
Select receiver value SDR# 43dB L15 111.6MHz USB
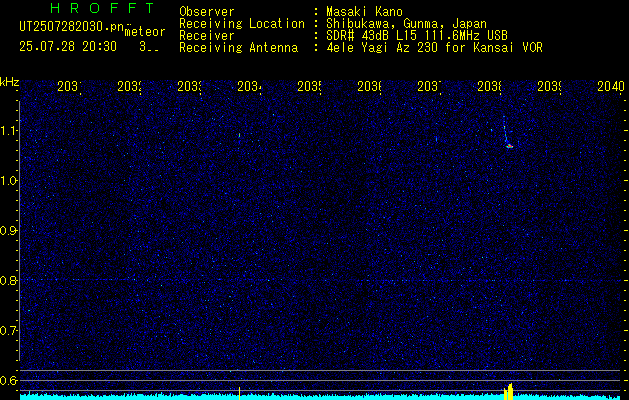coord(417,36)
